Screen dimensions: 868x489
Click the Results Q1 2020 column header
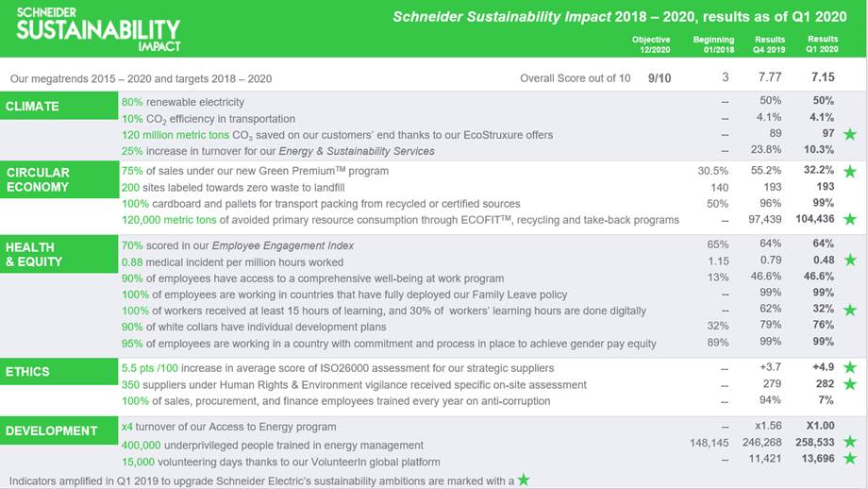[822, 44]
